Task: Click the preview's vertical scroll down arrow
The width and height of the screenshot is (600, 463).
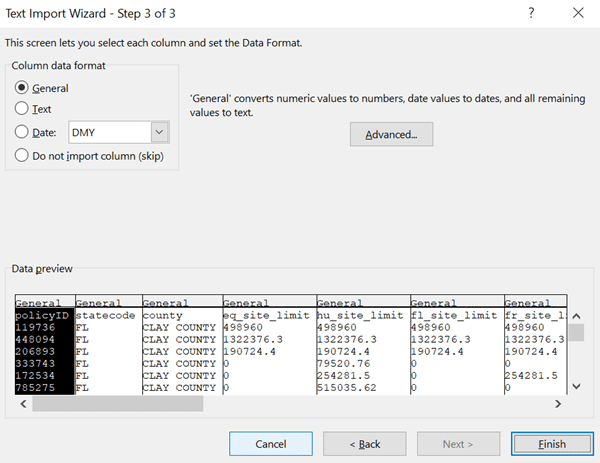Action: pos(576,386)
